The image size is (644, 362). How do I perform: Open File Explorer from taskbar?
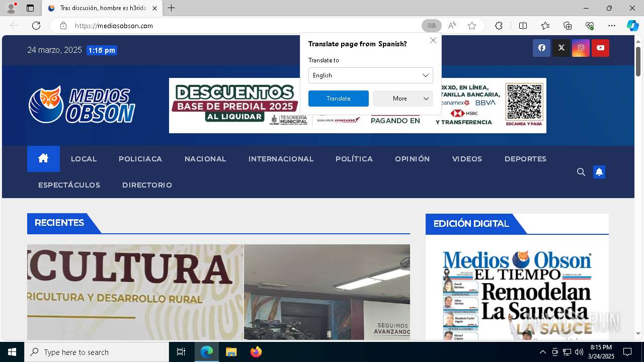pos(231,352)
